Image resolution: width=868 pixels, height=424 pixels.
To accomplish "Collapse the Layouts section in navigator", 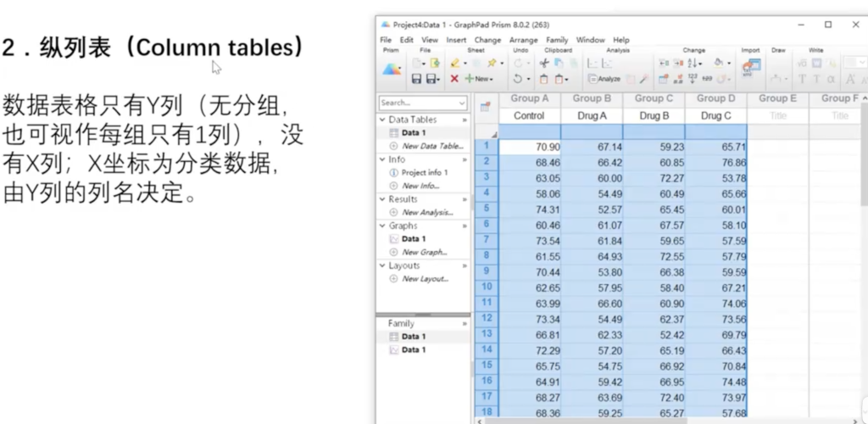I will 382,266.
